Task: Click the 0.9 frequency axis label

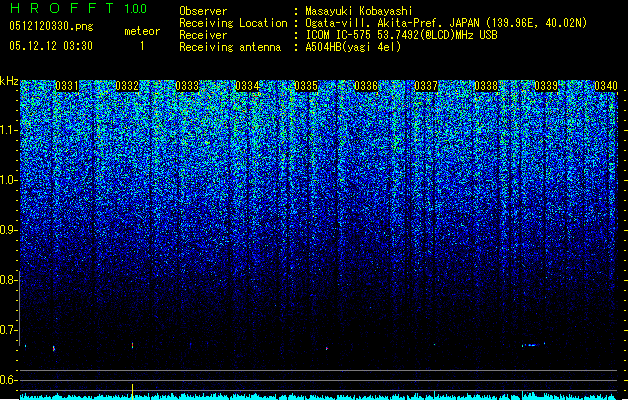Action: click(9, 230)
